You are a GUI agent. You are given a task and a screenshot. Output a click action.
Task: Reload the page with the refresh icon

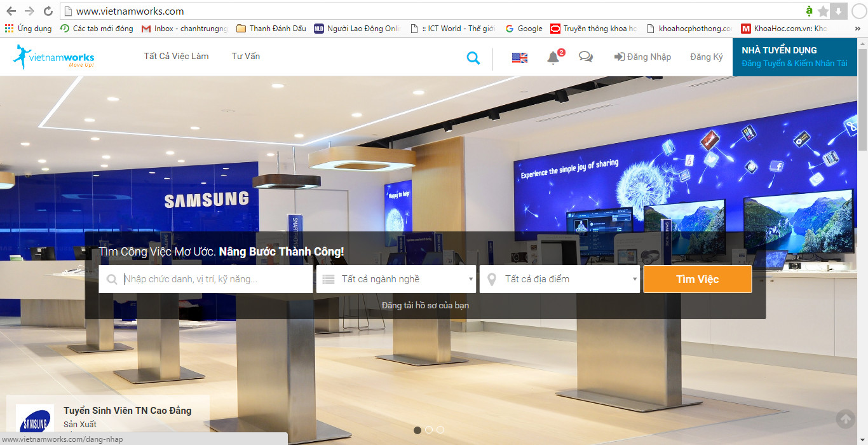click(x=48, y=11)
